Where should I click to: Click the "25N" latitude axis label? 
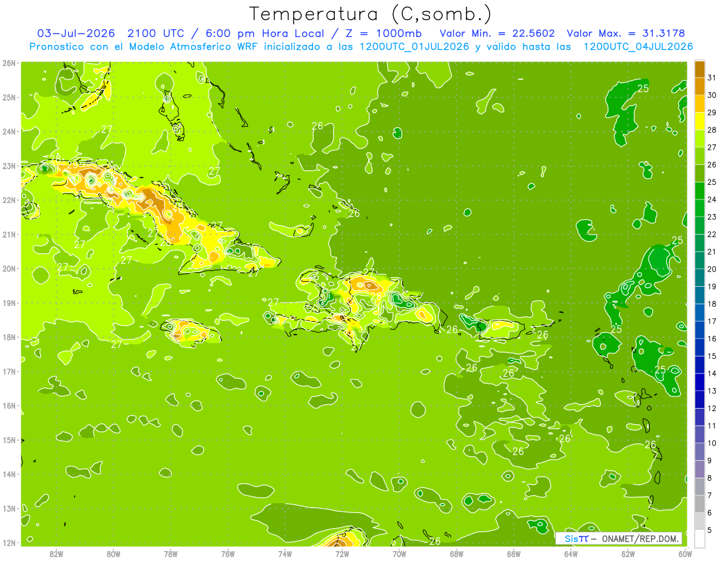[9, 97]
